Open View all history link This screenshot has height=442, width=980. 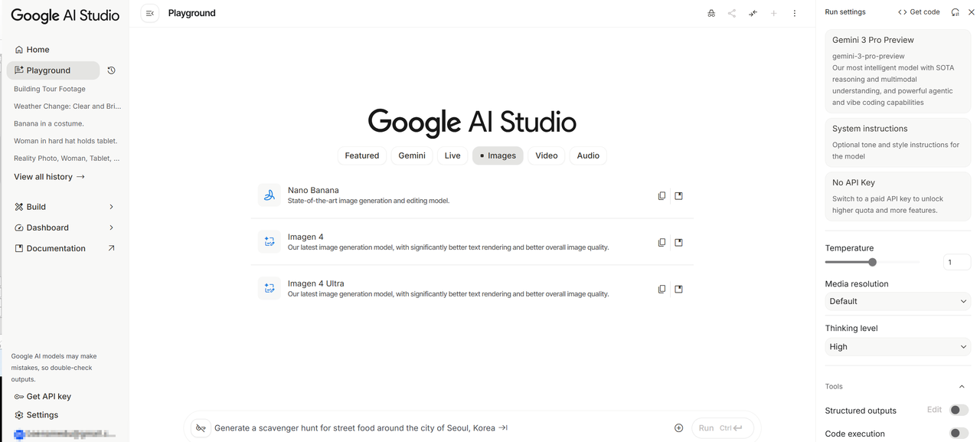pos(49,177)
